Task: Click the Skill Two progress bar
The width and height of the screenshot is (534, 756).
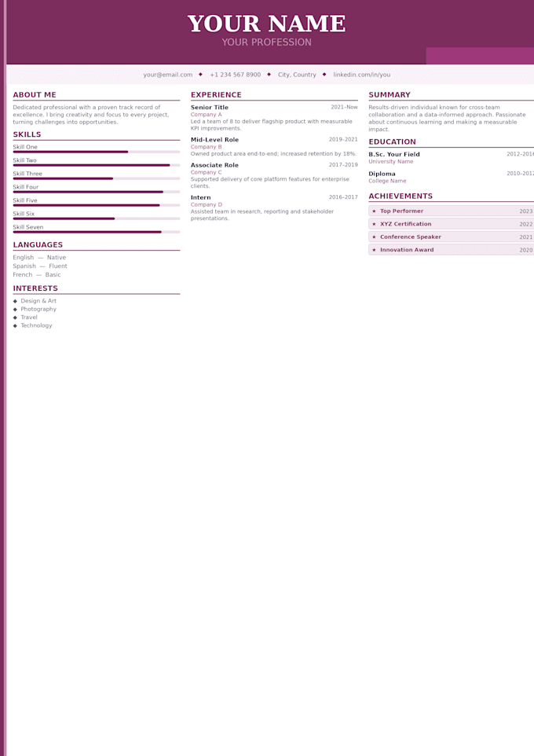Action: (x=97, y=165)
